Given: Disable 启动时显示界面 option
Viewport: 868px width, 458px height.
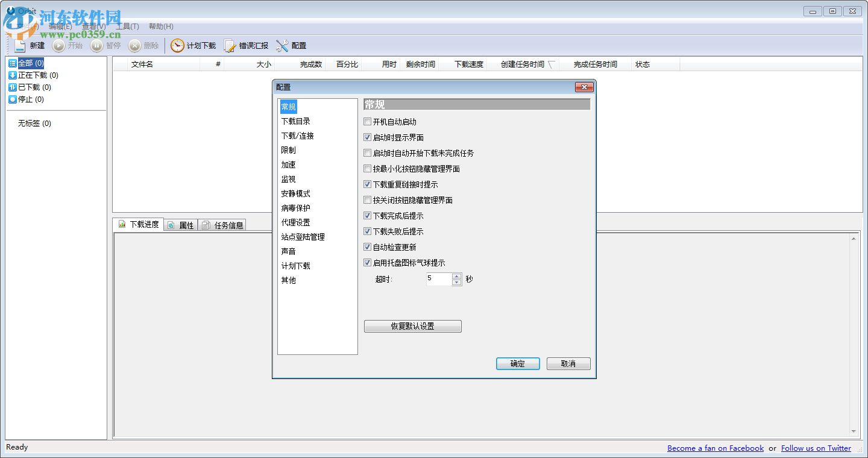Looking at the screenshot, I should pos(367,137).
